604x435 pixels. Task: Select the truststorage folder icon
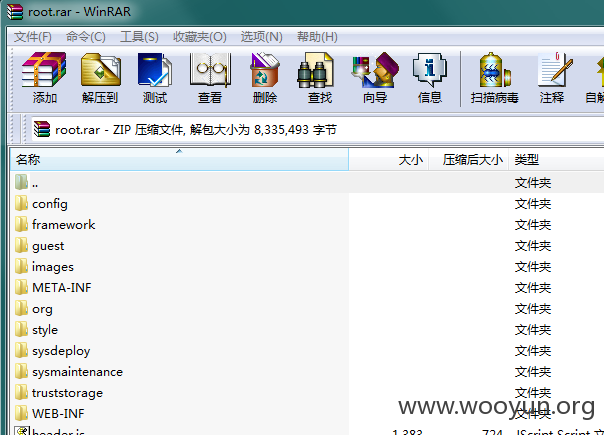coord(21,392)
